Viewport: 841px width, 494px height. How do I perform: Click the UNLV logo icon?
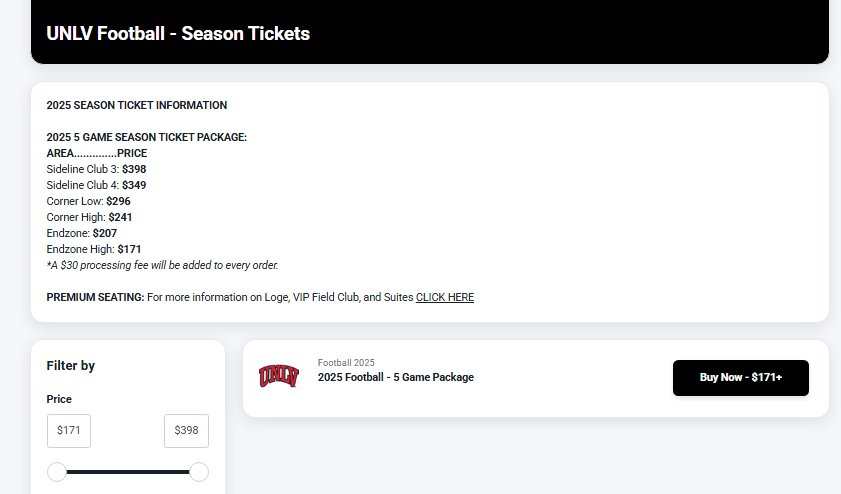[278, 377]
